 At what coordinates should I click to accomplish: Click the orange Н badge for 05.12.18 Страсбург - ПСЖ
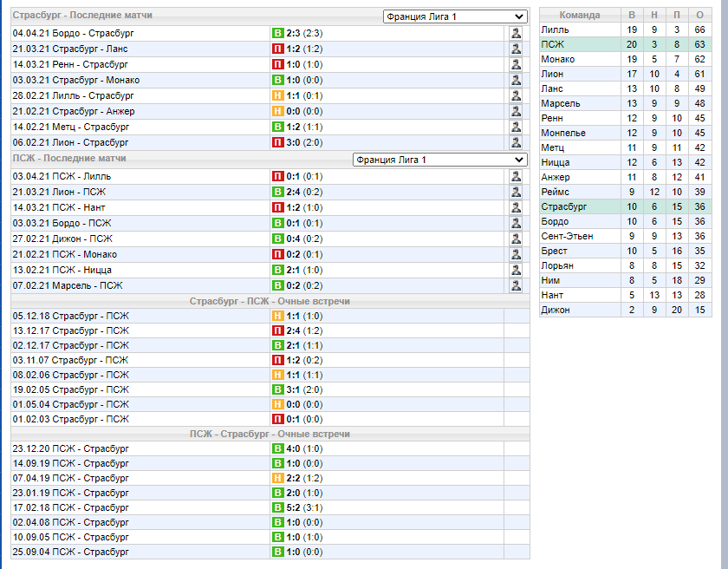pyautogui.click(x=277, y=316)
